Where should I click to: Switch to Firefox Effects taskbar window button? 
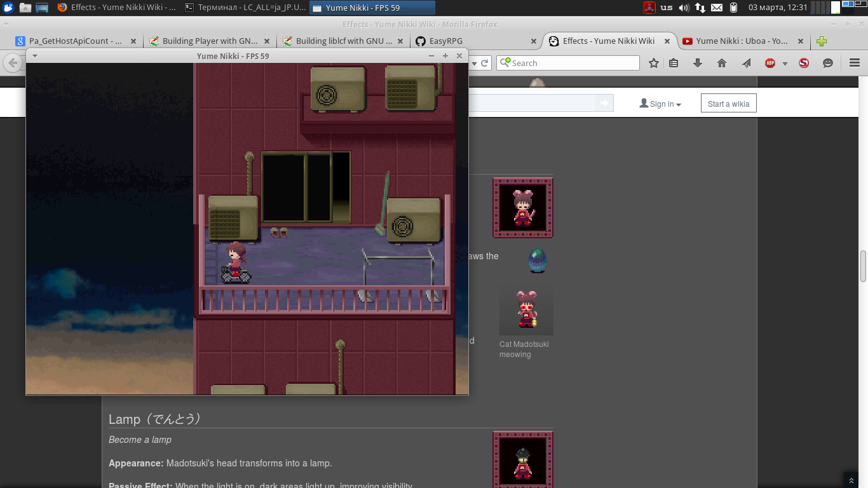[116, 8]
